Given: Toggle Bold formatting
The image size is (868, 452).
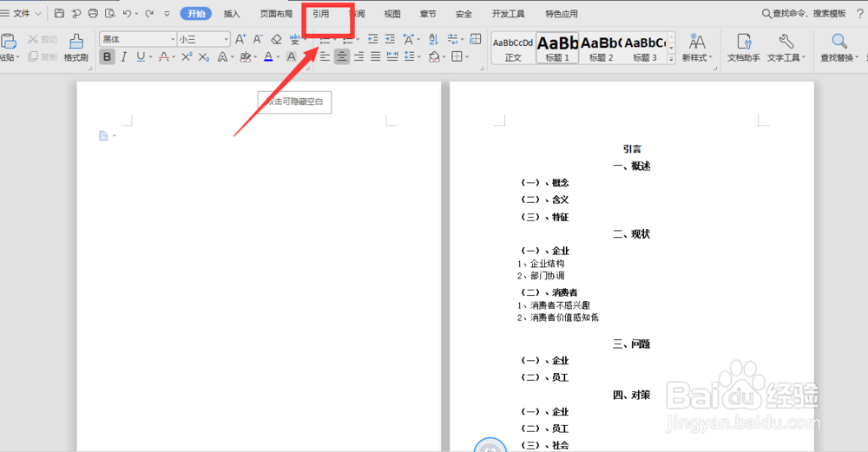Looking at the screenshot, I should [107, 56].
